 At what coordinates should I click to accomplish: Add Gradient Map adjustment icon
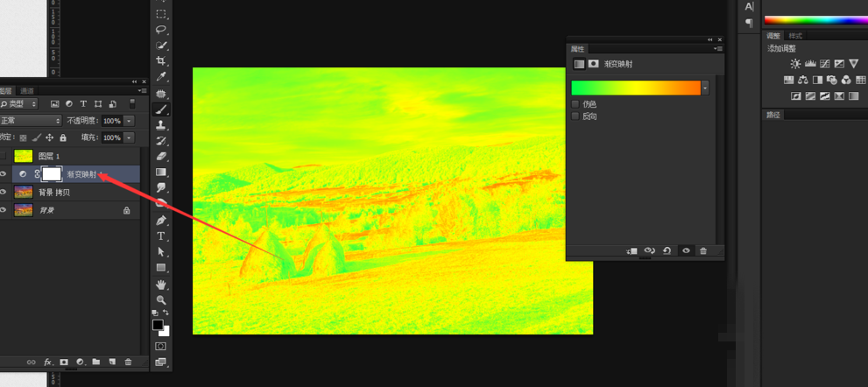[x=854, y=95]
